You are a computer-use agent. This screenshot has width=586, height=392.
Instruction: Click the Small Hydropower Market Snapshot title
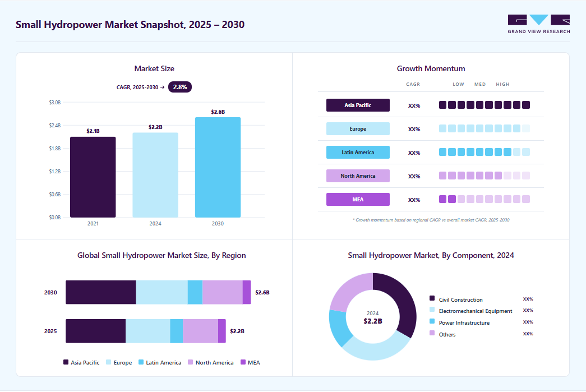(130, 25)
